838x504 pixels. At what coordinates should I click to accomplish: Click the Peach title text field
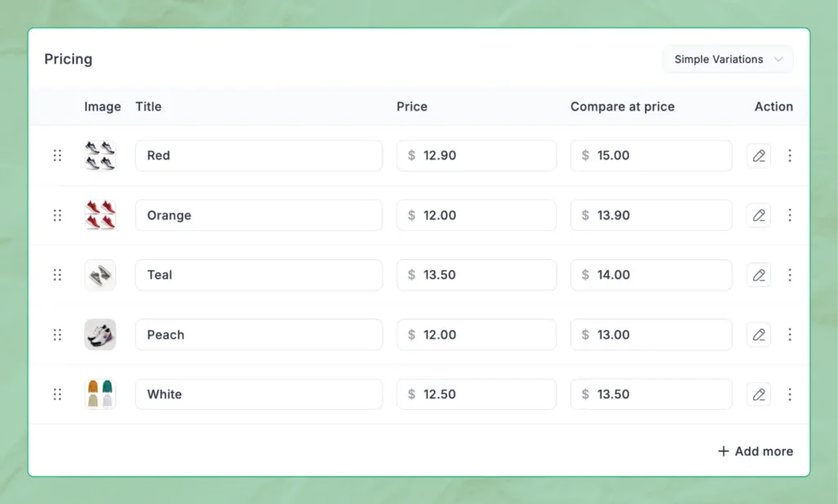point(259,335)
